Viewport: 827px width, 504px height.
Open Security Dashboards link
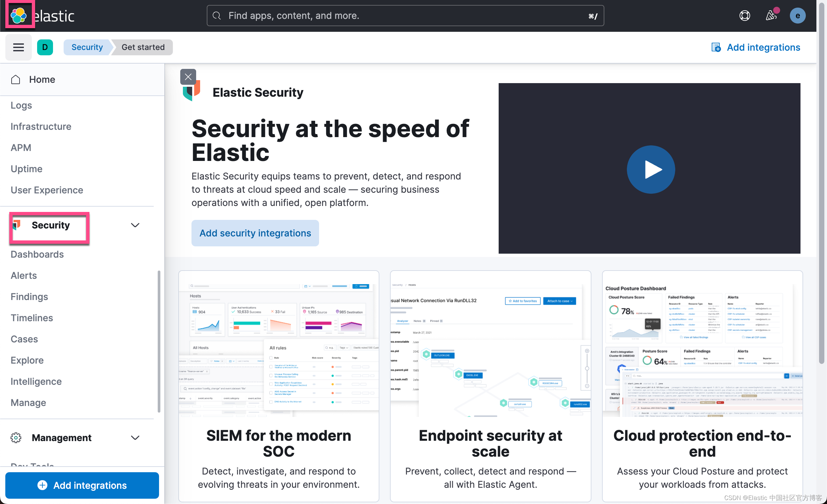pos(37,254)
